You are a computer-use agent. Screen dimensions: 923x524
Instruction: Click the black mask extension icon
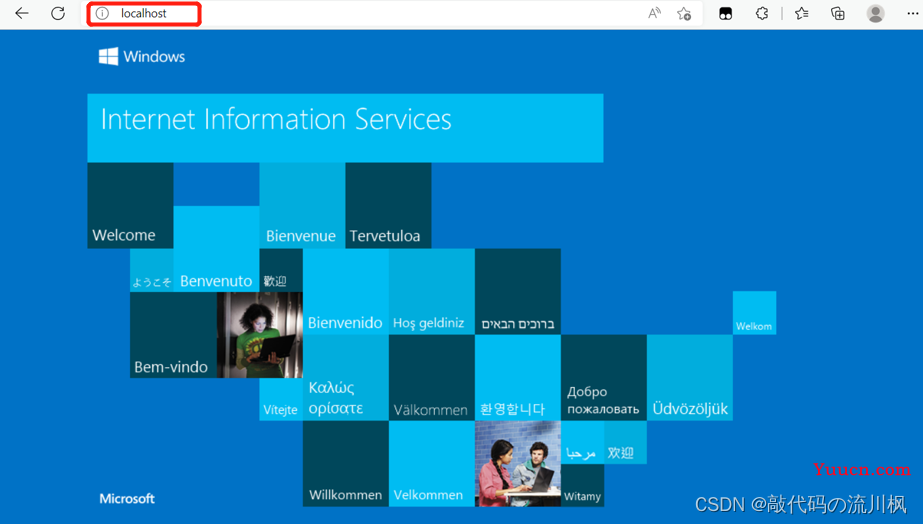[725, 14]
